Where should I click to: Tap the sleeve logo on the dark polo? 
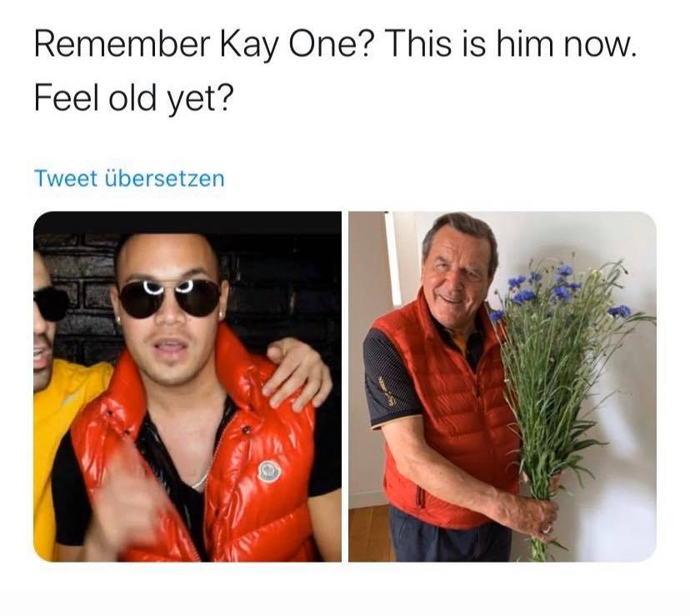(391, 394)
